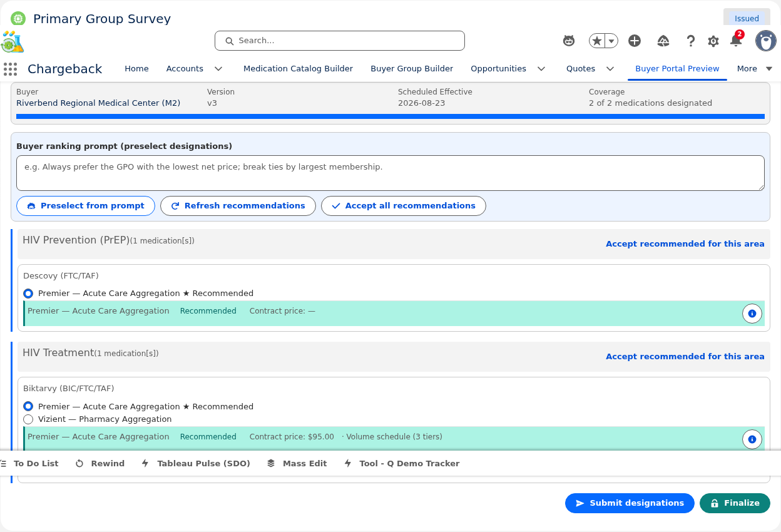Open the favorites star icon

click(x=597, y=41)
